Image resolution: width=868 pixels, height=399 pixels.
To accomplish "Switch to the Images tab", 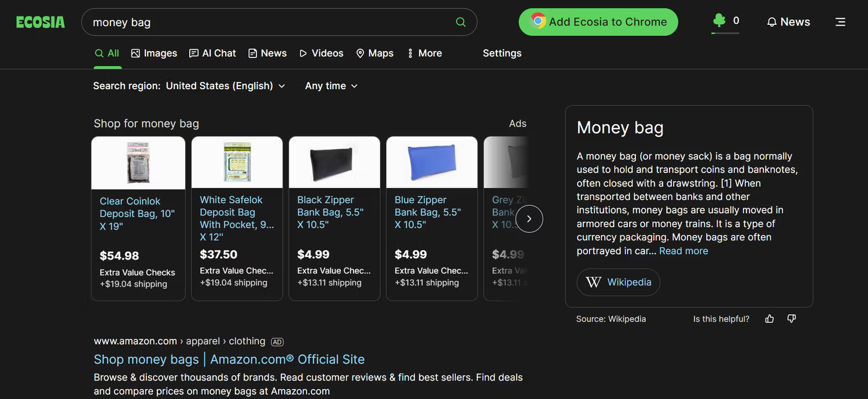I will click(x=154, y=53).
